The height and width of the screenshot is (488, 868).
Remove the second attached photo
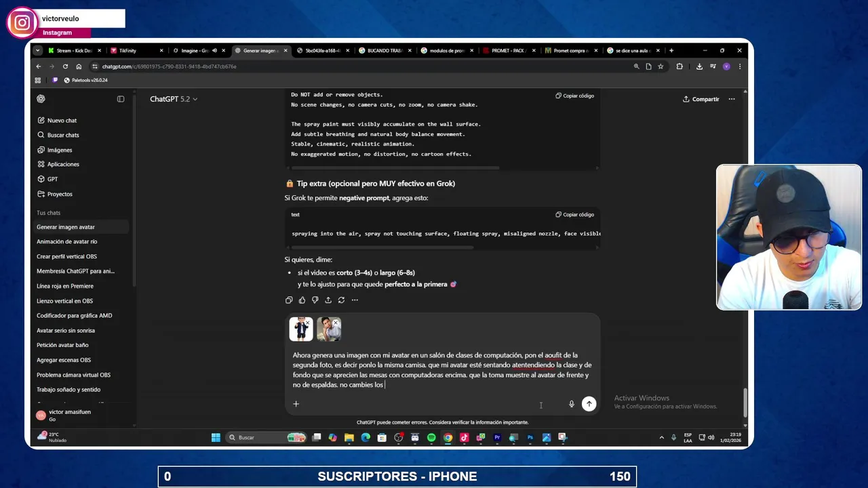point(335,323)
